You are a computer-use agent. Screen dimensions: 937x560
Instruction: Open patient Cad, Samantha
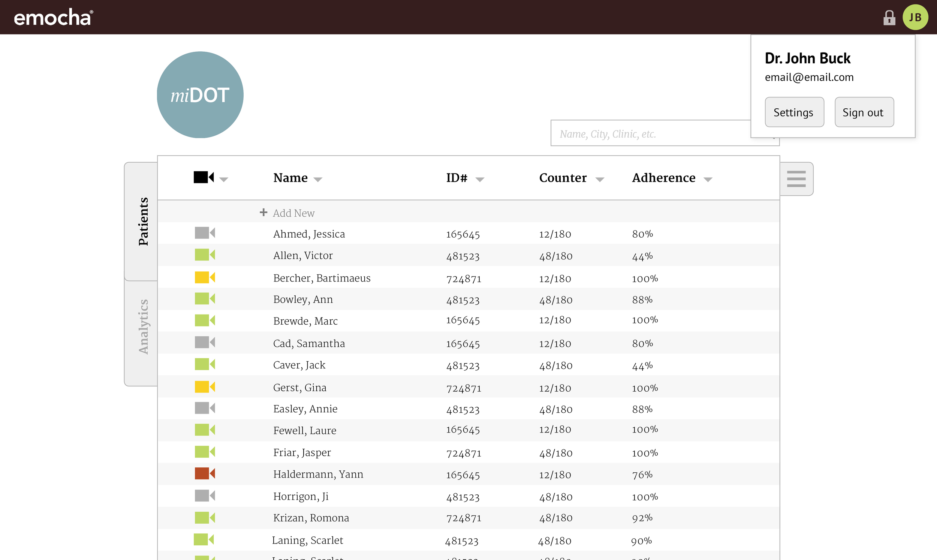[x=309, y=343]
